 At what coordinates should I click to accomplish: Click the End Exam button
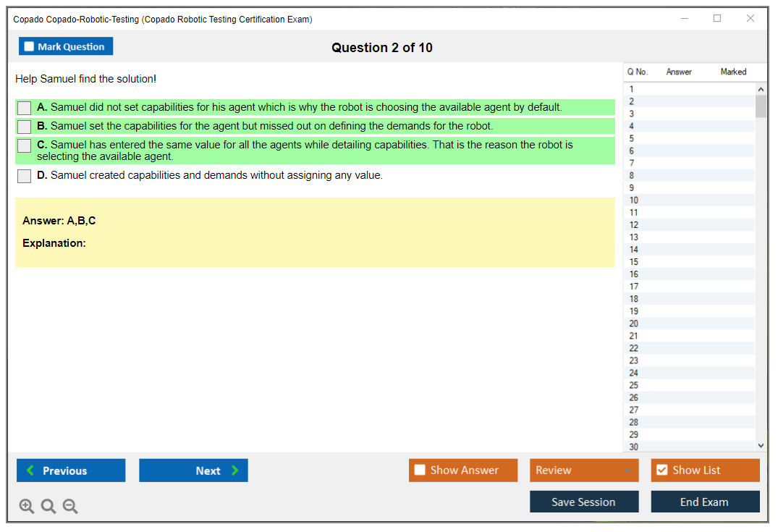point(705,502)
